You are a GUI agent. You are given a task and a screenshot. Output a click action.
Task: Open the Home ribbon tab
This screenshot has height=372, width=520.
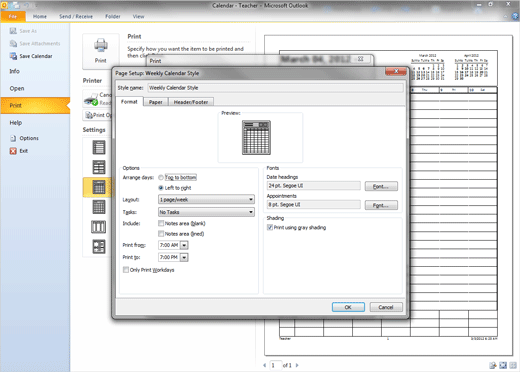click(x=40, y=16)
